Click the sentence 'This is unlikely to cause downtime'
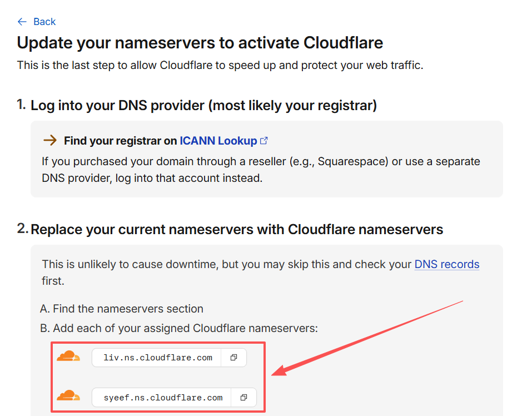This screenshot has width=532, height=416. (261, 272)
